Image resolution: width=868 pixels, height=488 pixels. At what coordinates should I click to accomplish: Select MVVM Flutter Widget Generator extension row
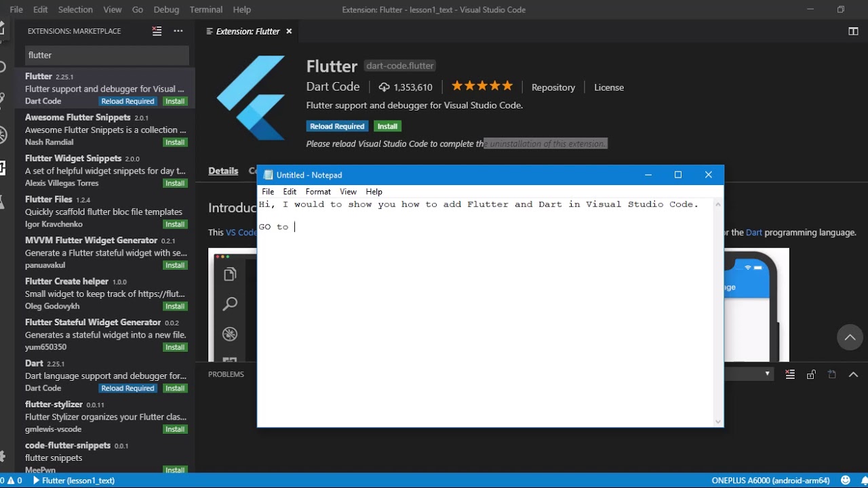105,252
